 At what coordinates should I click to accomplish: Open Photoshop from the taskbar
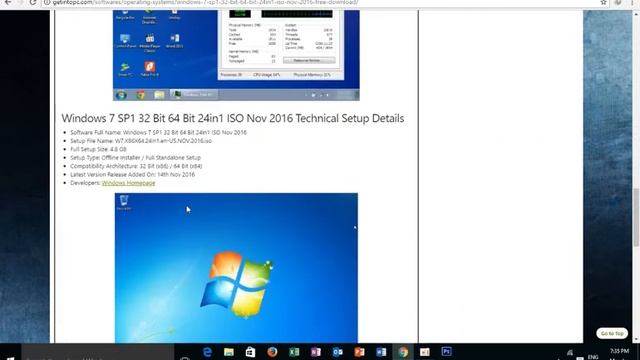click(446, 351)
